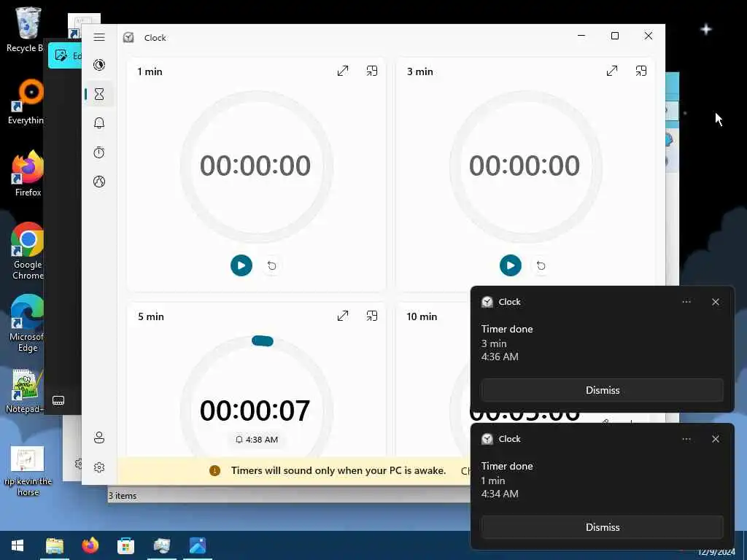Viewport: 747px width, 560px height.
Task: Expand the 3 min timer to full view
Action: 612,71
